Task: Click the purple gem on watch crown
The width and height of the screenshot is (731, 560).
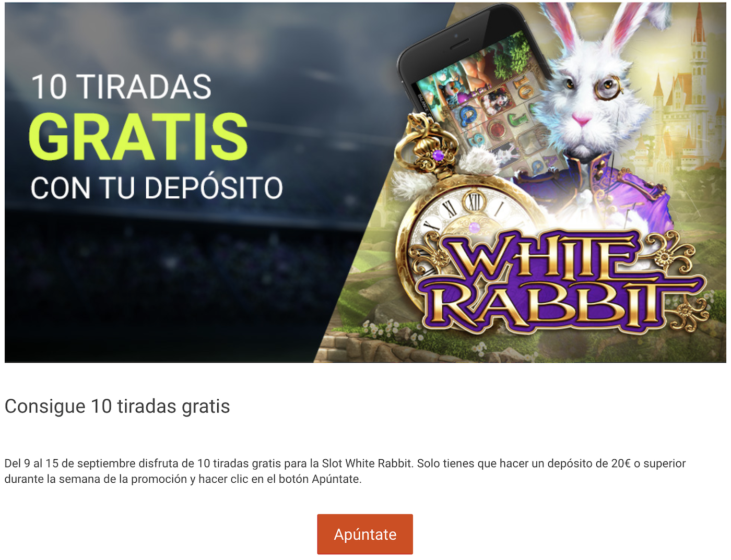Action: pos(438,155)
